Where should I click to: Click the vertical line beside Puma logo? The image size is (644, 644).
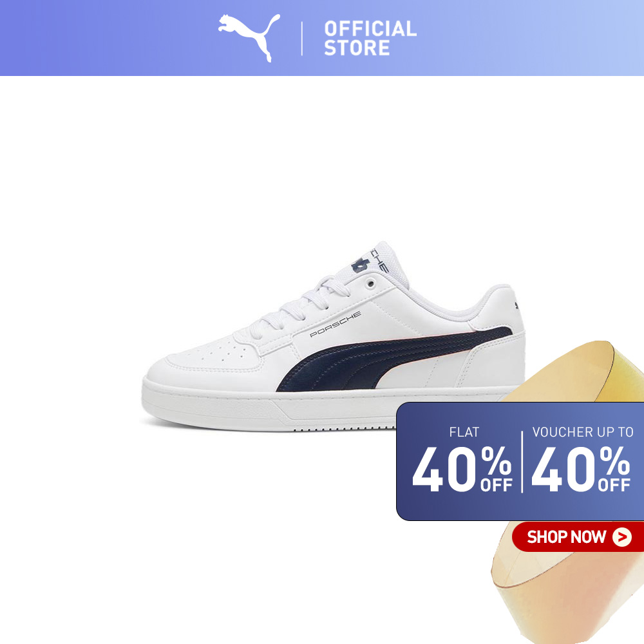point(302,39)
